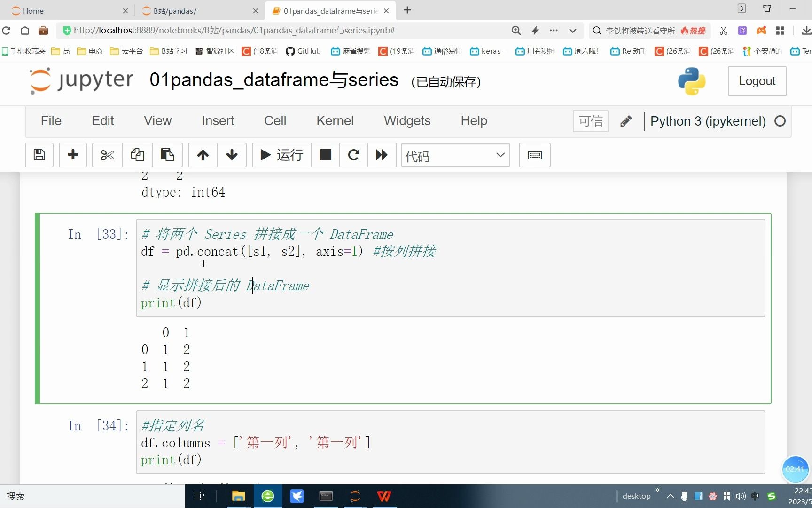
Task: Move the selected cell up
Action: (202, 155)
